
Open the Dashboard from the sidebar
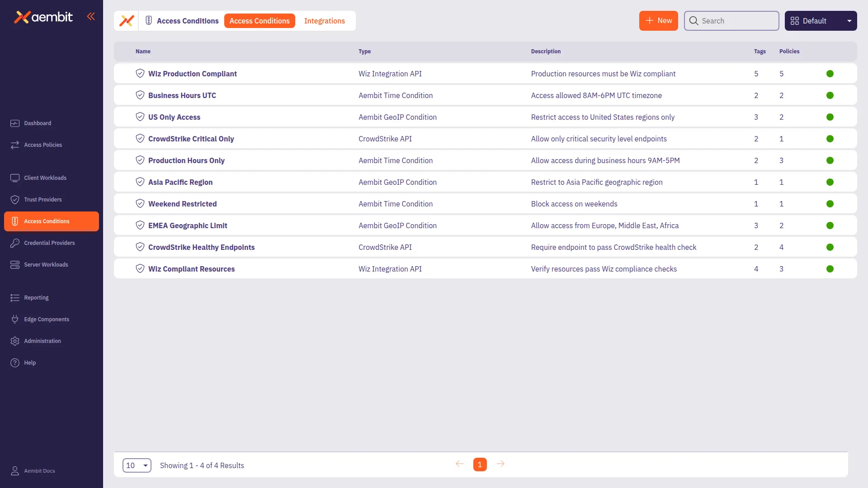pyautogui.click(x=37, y=123)
